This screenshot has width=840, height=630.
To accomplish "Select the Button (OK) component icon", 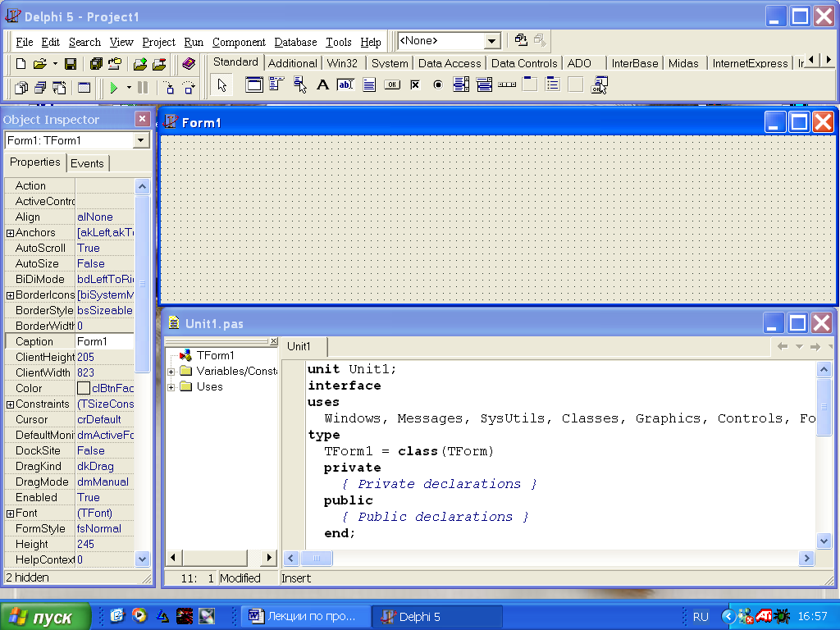I will (x=392, y=84).
